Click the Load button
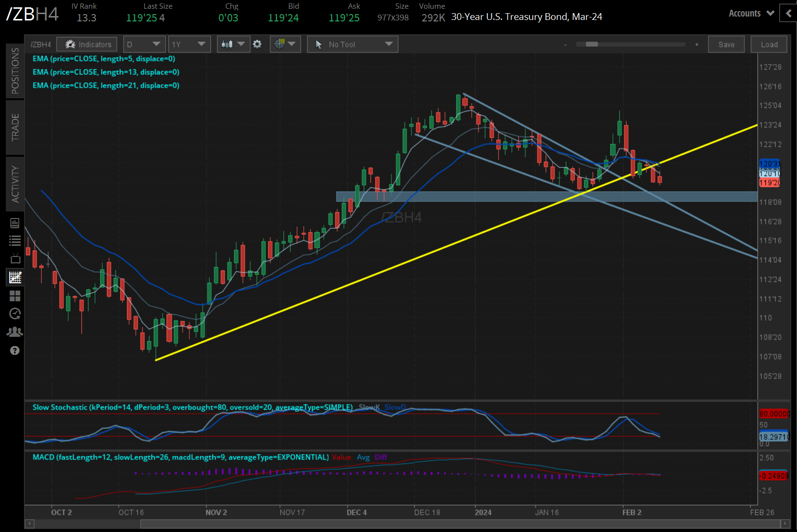 [768, 44]
